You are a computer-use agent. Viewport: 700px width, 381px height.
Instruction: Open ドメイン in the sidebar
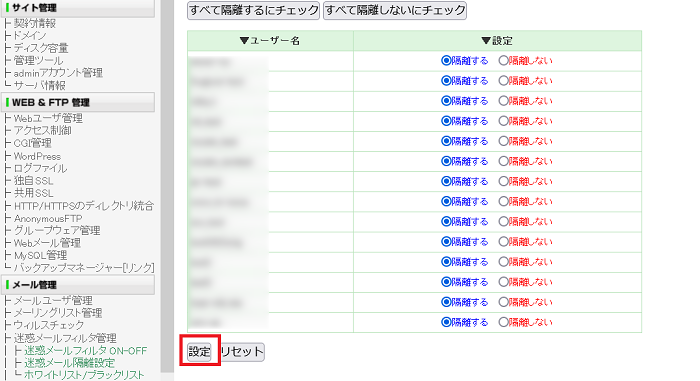click(x=30, y=35)
